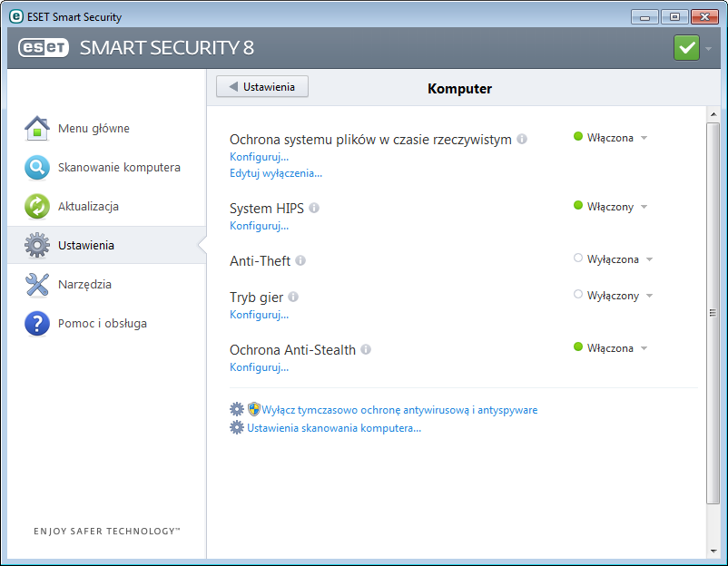Enable Anti-Theft via its status circle
Viewport: 728px width, 566px height.
pos(578,258)
